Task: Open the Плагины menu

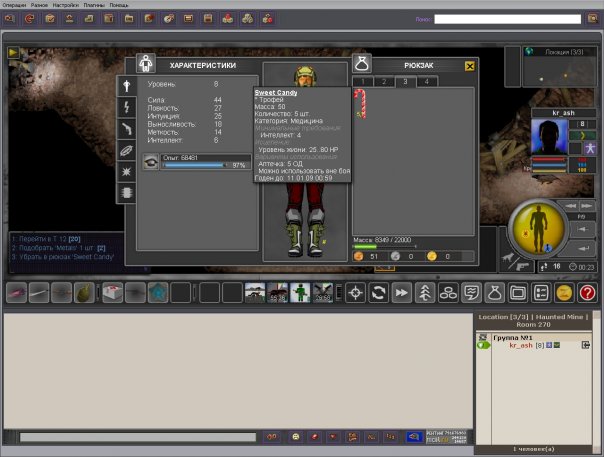Action: click(x=94, y=5)
